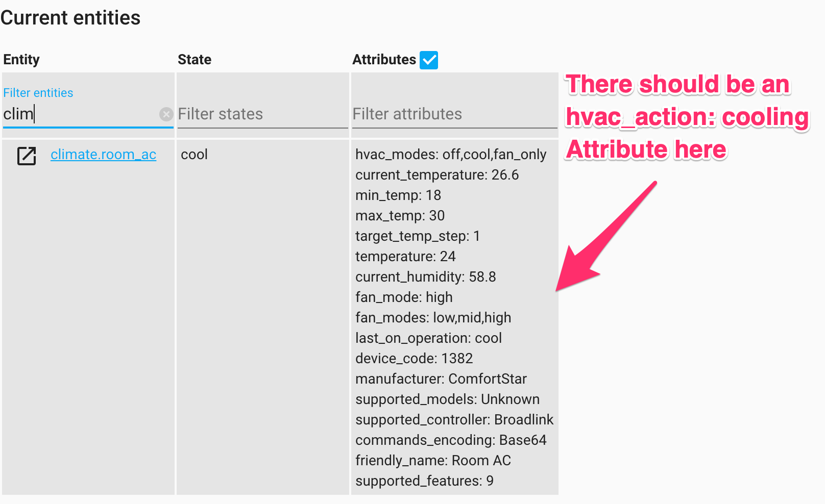Click the Filter states input field
Screen dimensions: 825x504
pos(262,114)
